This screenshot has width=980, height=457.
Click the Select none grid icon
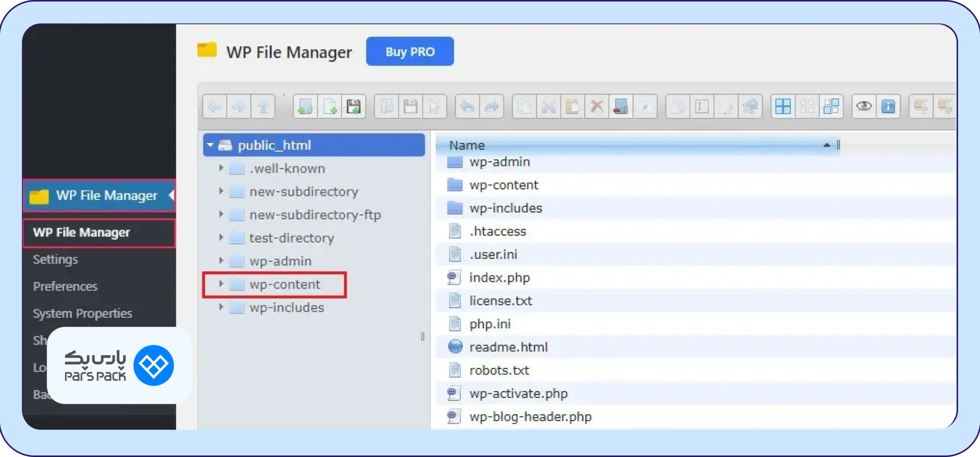click(x=807, y=106)
